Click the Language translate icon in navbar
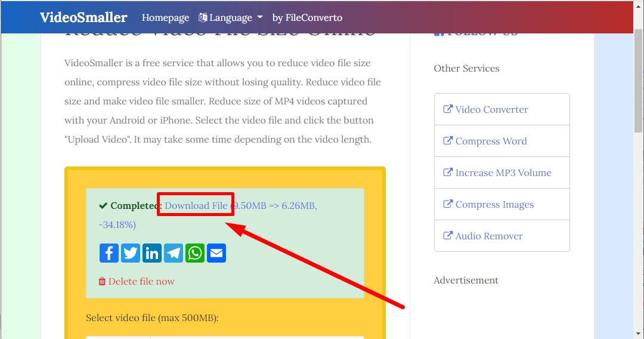Image resolution: width=644 pixels, height=339 pixels. pos(203,17)
